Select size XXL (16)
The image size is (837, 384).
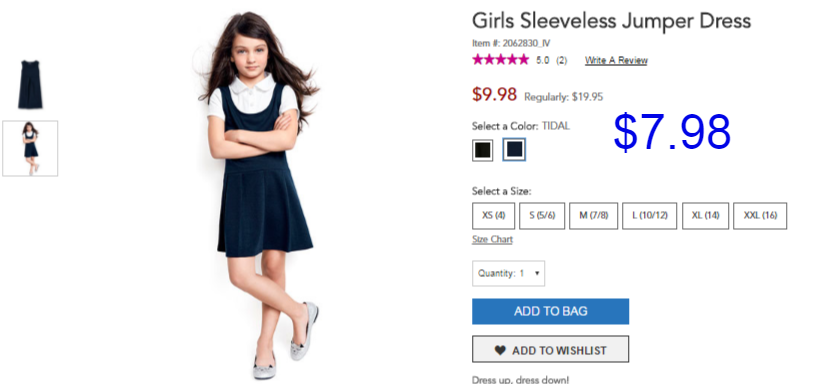760,216
